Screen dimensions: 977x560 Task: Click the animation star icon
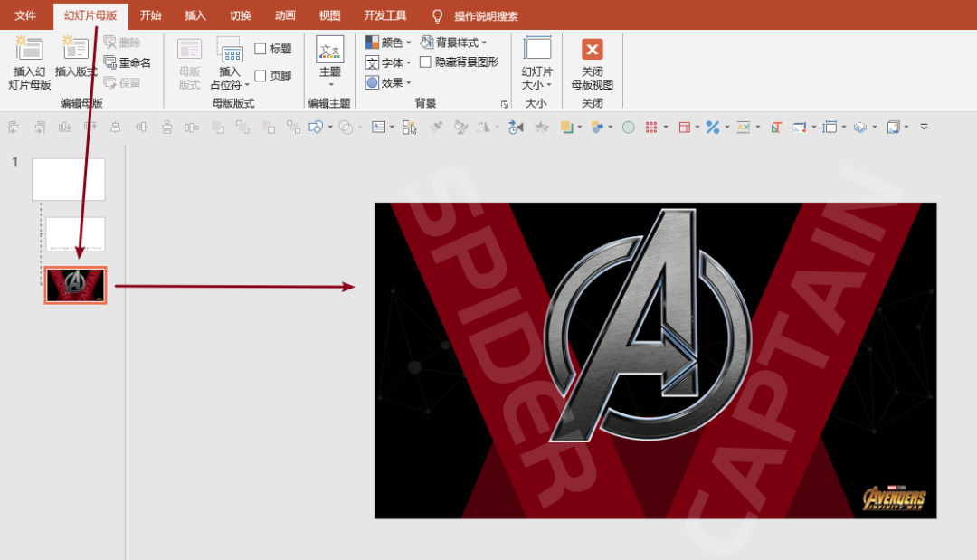[x=542, y=127]
